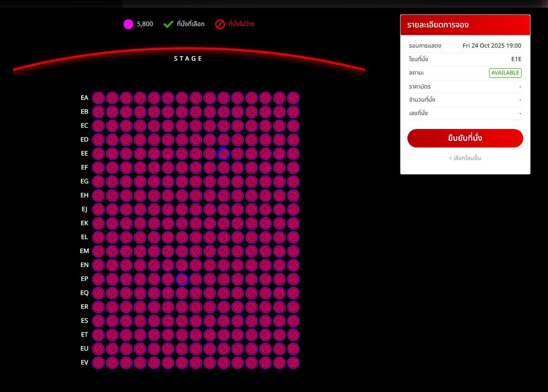Choose the leftmost seat in row EK
The width and height of the screenshot is (548, 392).
point(98,223)
